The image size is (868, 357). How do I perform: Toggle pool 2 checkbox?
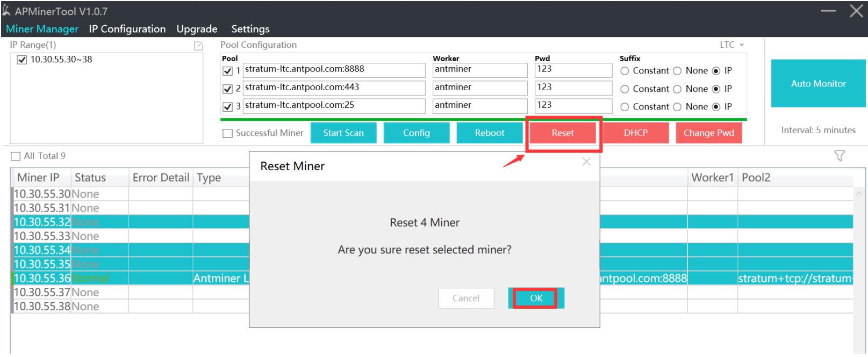pyautogui.click(x=227, y=89)
